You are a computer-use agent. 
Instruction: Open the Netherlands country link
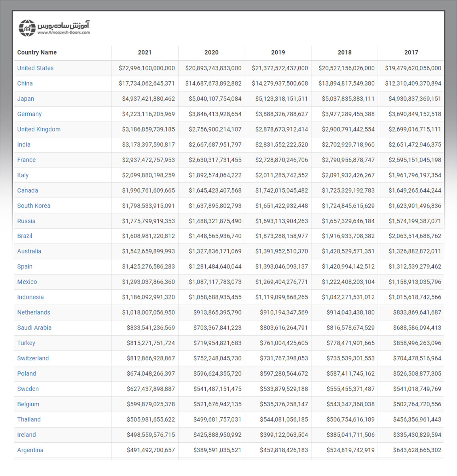pyautogui.click(x=34, y=312)
